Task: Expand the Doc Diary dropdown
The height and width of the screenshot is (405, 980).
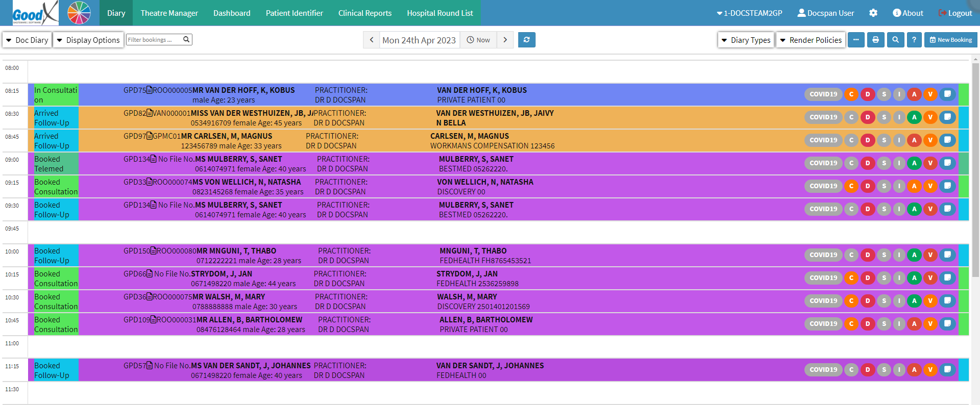Action: pos(27,40)
